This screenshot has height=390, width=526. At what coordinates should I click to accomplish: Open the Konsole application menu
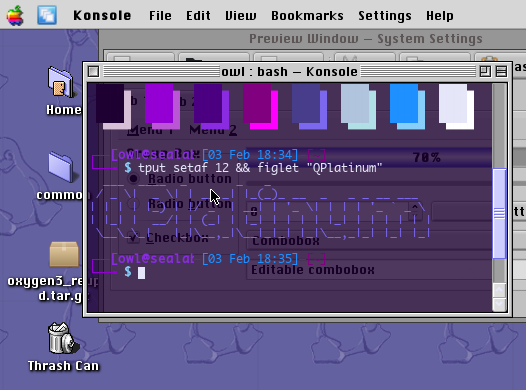[x=102, y=16]
